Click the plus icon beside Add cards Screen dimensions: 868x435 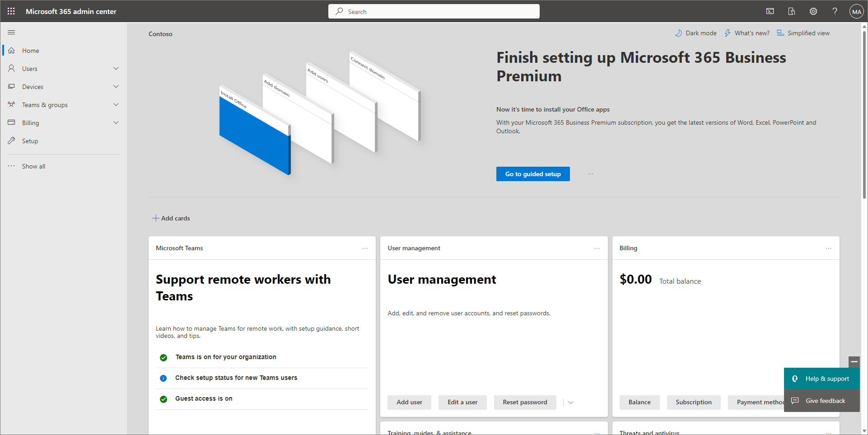click(155, 218)
